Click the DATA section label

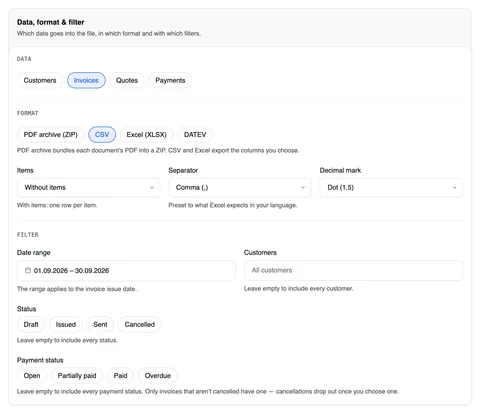[x=24, y=59]
